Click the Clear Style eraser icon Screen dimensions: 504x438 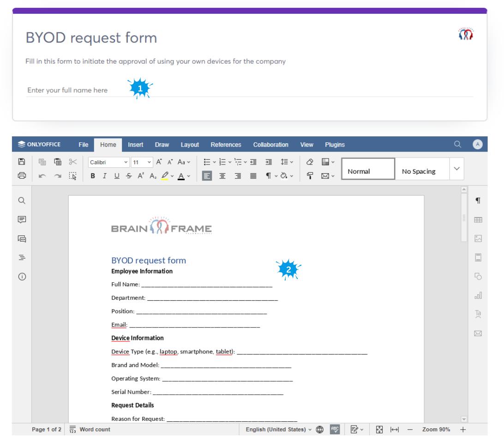tap(310, 163)
